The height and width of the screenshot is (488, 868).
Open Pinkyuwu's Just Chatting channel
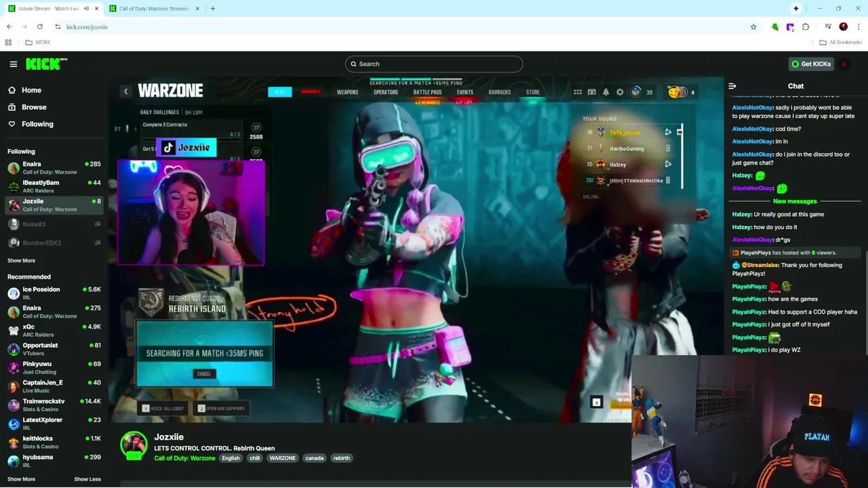pos(54,367)
